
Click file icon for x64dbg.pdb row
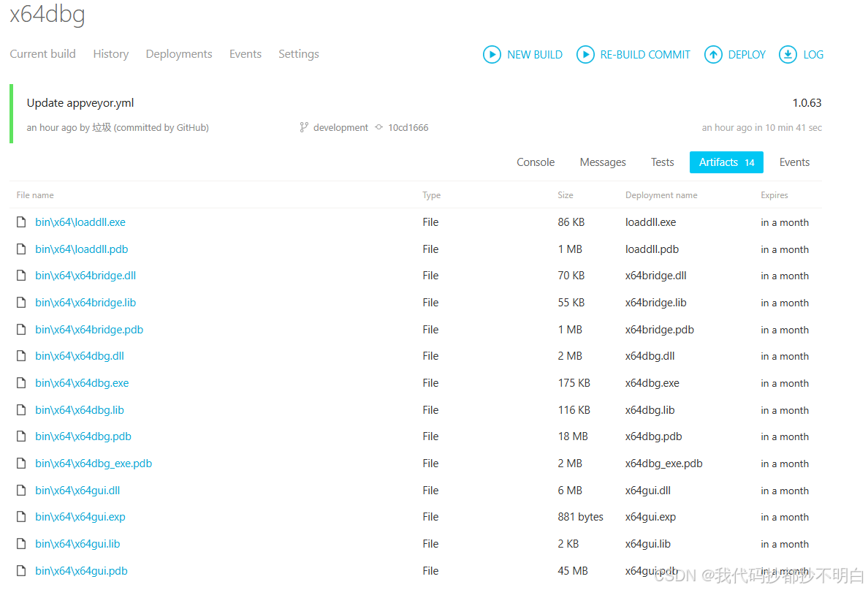[21, 436]
